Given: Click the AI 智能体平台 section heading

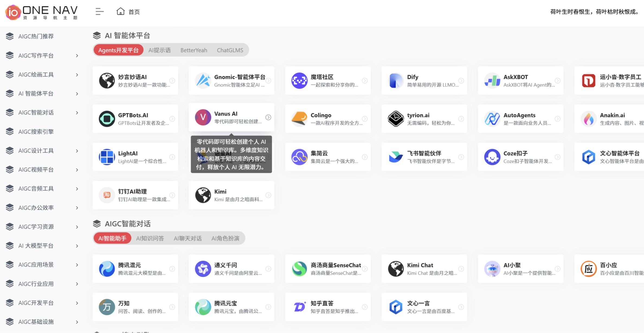Looking at the screenshot, I should tap(127, 35).
